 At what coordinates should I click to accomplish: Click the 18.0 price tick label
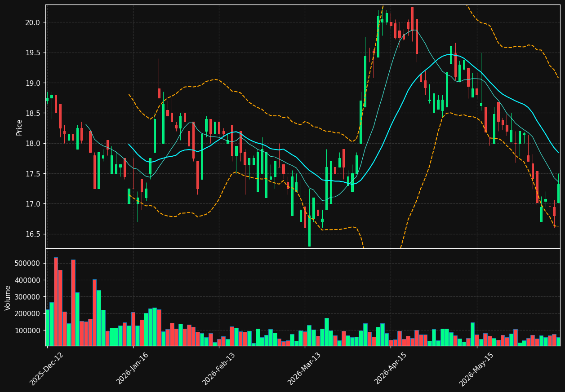[x=33, y=144]
